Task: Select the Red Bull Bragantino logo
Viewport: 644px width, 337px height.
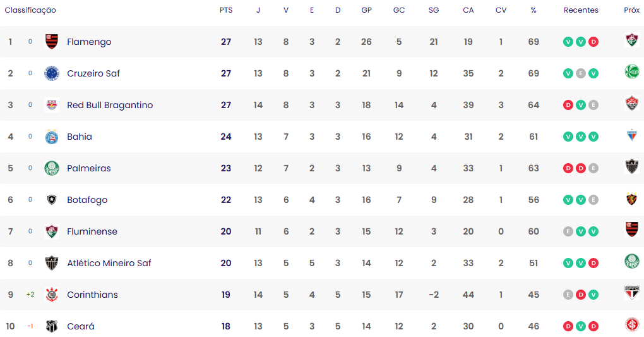Action: point(51,105)
